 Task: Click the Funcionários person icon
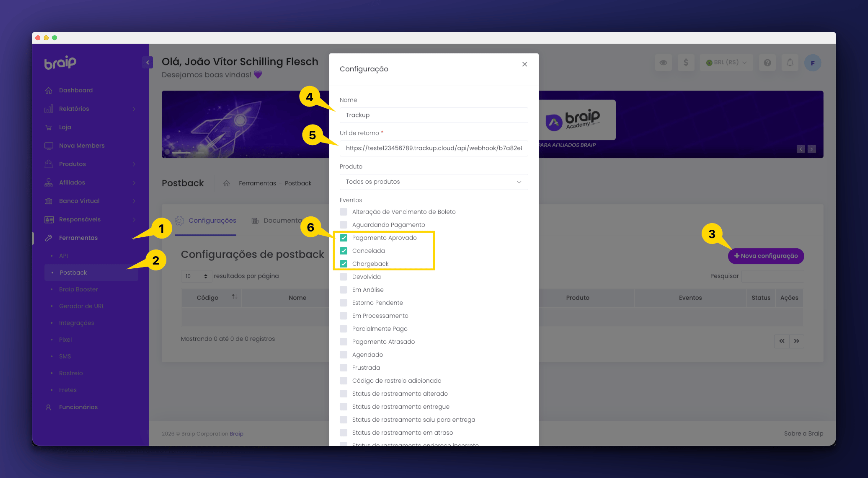coord(48,407)
